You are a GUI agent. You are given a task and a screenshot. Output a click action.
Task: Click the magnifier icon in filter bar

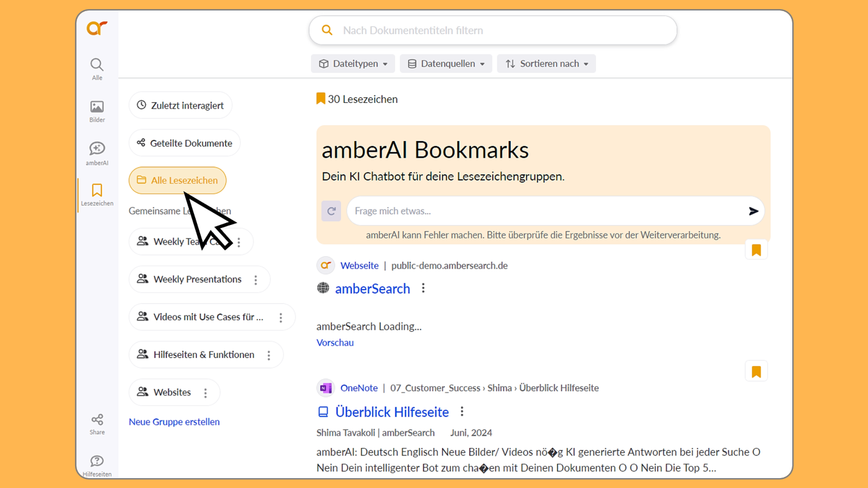[327, 30]
